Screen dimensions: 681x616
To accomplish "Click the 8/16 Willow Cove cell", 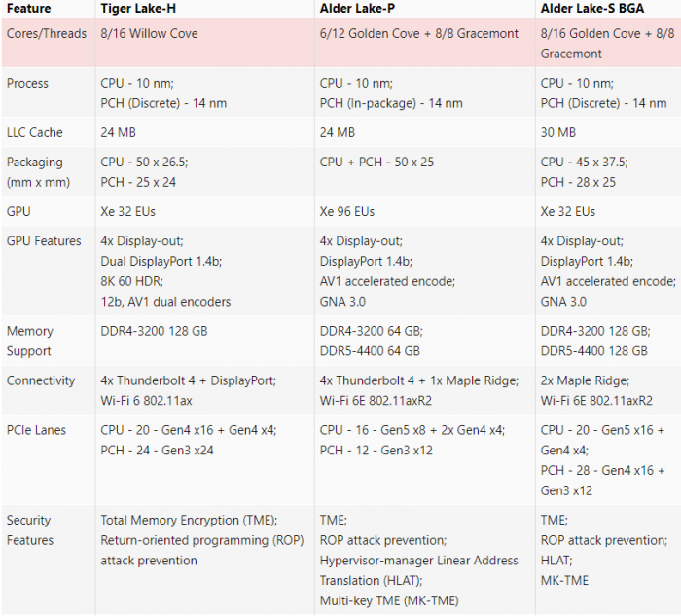I will 149,34.
